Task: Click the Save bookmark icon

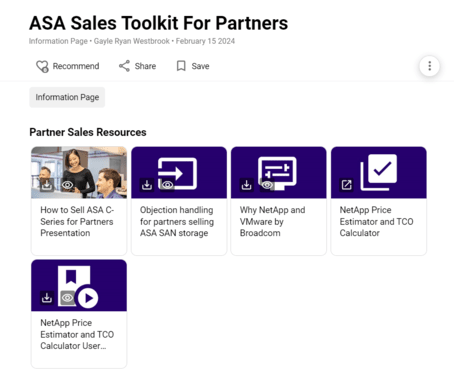Action: click(181, 66)
